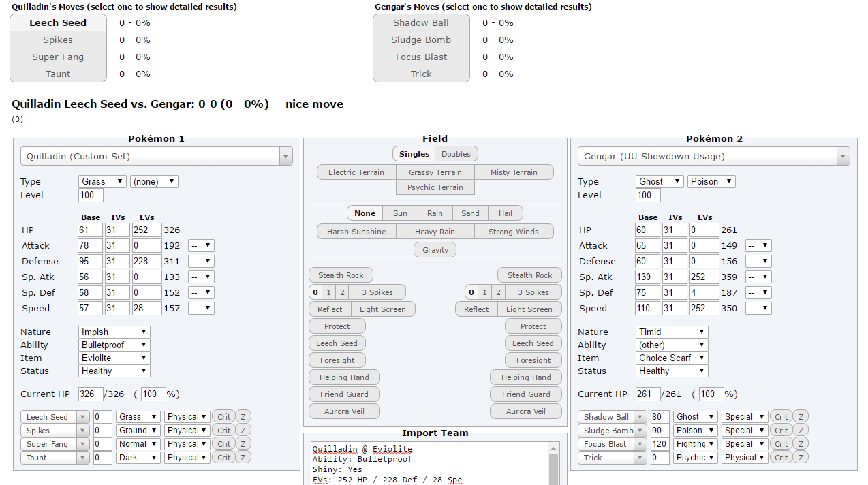868x485 pixels.
Task: Toggle Z for Gengar's Focus Blast
Action: coord(801,444)
